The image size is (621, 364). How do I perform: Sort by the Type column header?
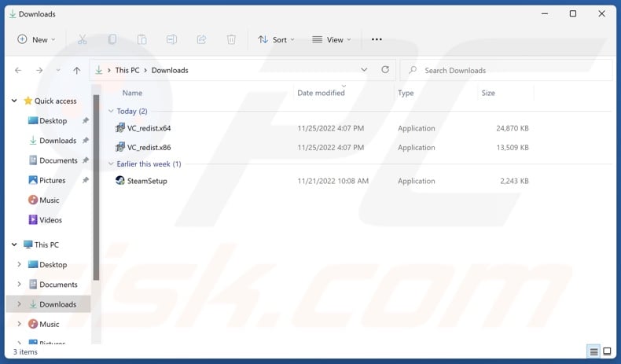406,93
